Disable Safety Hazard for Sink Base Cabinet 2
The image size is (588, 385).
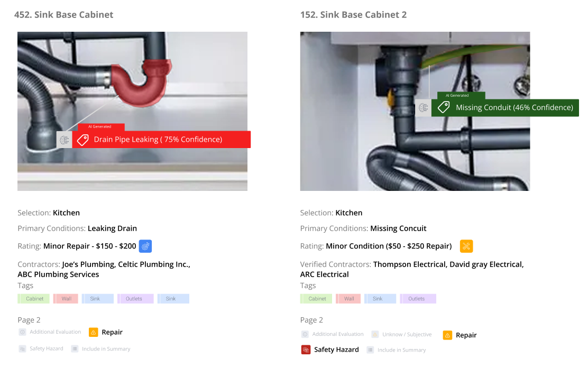[x=330, y=350]
